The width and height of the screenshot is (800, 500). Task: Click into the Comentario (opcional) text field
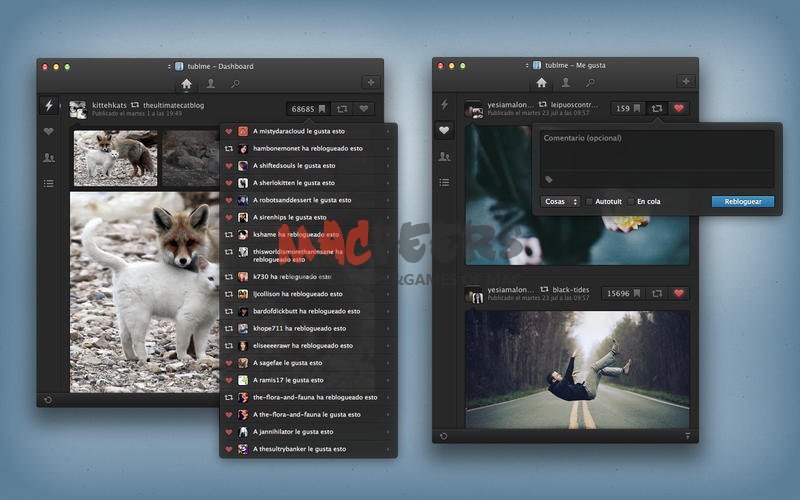[x=657, y=150]
